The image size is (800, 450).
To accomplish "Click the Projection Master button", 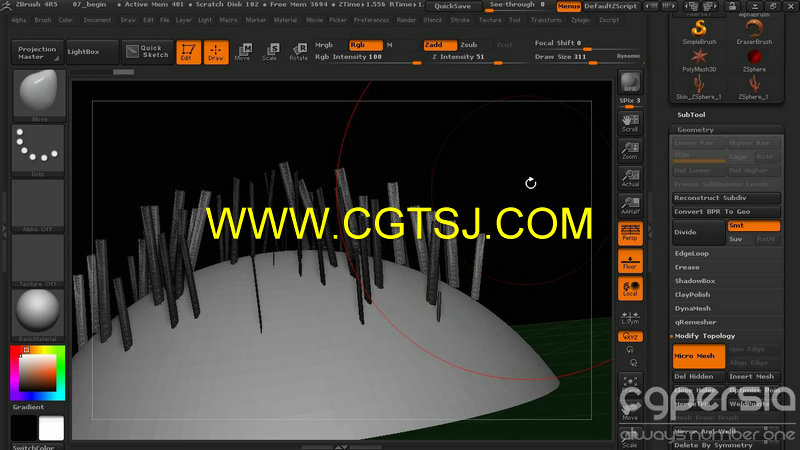I will coord(36,53).
